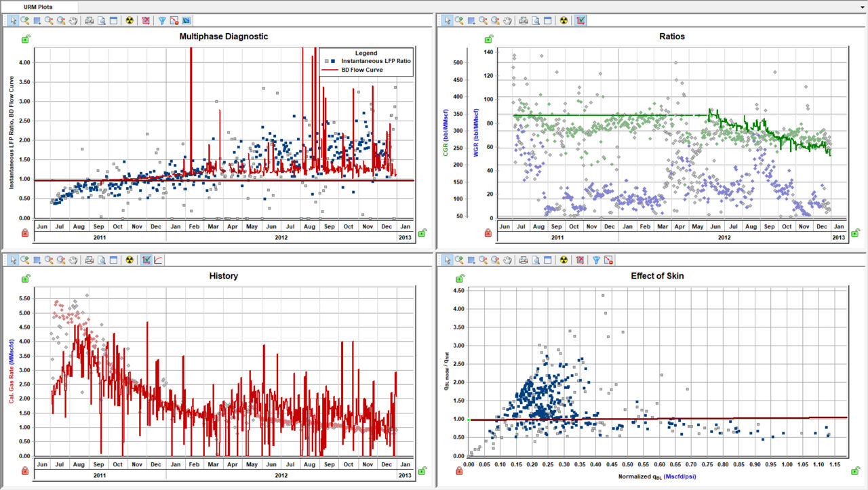Click print preview icon in History toolbar
This screenshot has width=868, height=490.
[x=101, y=260]
